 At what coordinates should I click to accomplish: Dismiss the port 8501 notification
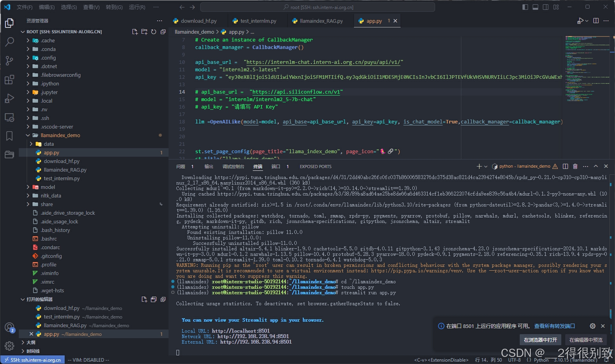click(x=603, y=326)
